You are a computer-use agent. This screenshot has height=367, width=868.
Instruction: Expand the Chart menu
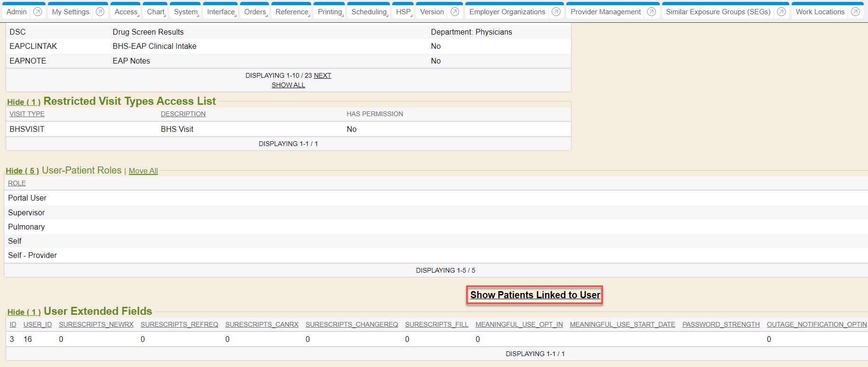click(156, 12)
